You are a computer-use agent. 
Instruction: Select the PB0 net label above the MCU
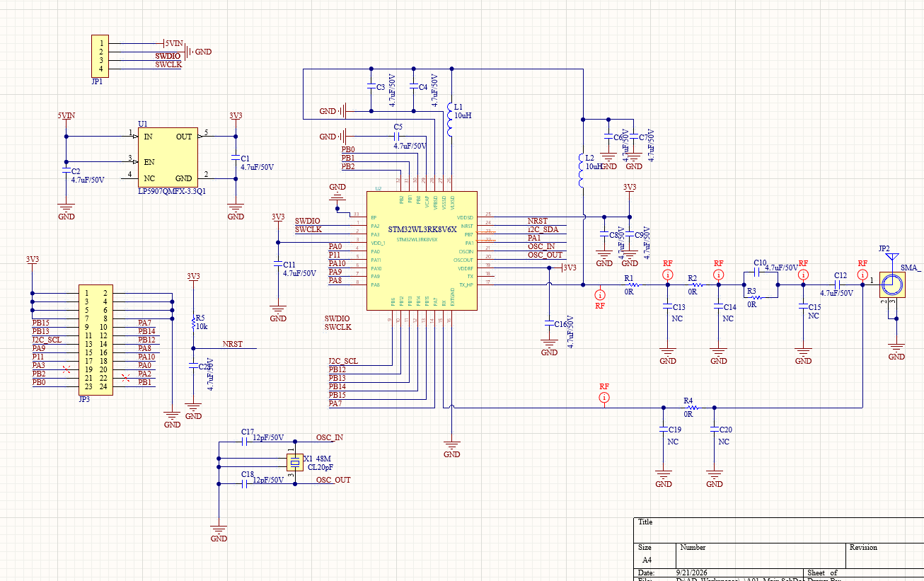tap(348, 149)
